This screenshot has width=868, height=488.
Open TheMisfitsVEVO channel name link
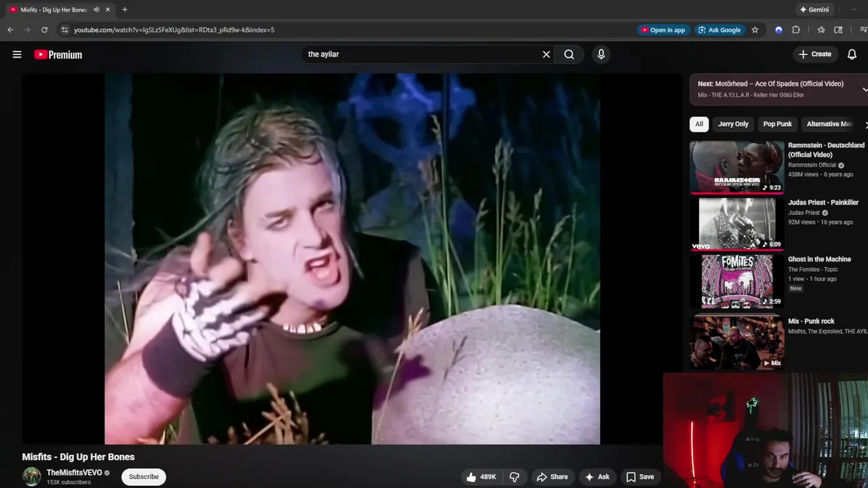[75, 473]
